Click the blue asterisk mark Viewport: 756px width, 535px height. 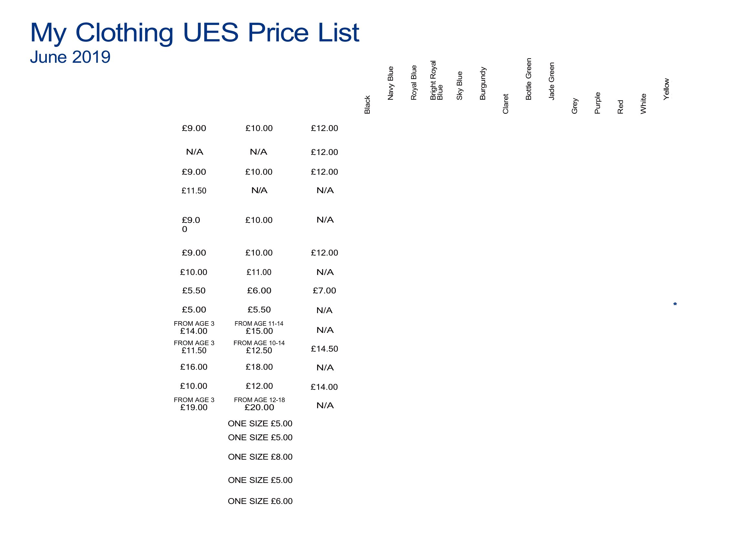pyautogui.click(x=675, y=304)
